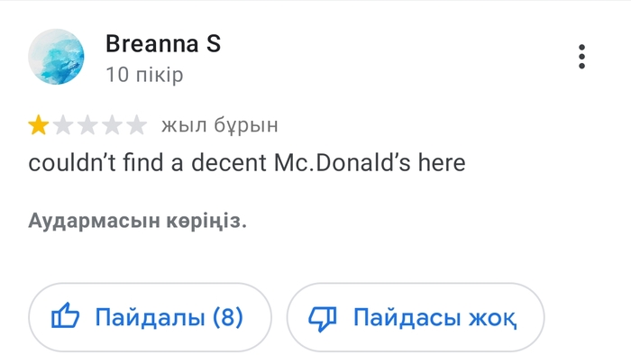Open Breanna S's profile picture
Viewport: 631px width, 364px height.
57,56
